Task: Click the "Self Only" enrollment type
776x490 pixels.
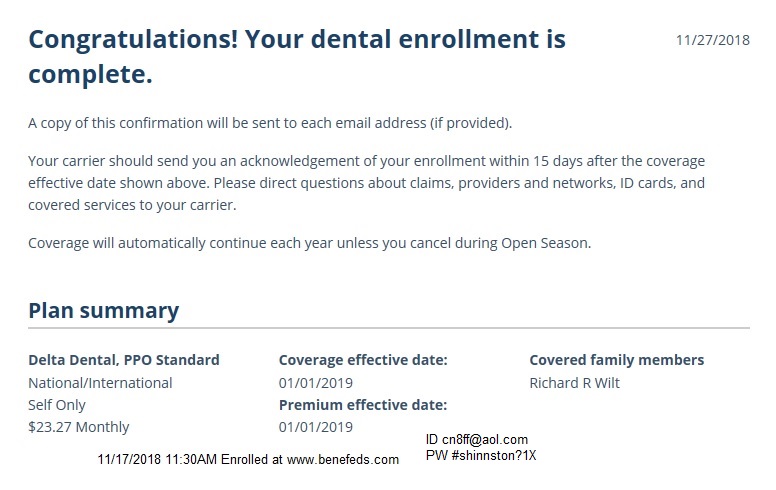Action: pos(57,405)
